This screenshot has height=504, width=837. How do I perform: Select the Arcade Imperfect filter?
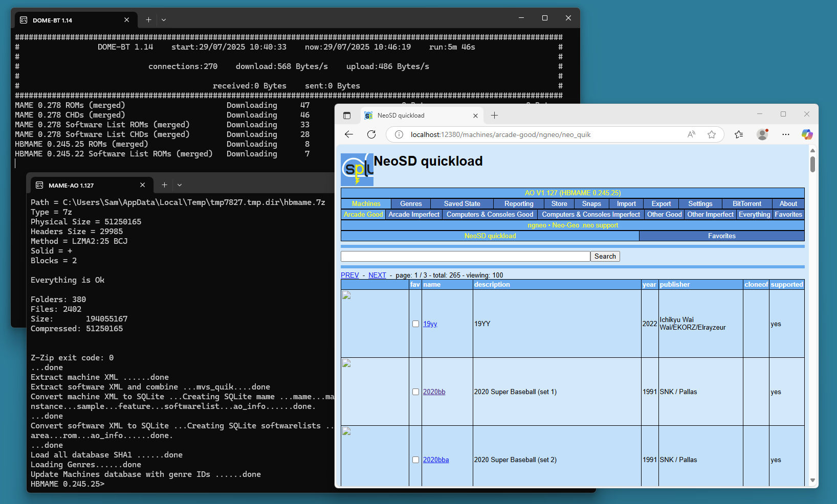[414, 214]
